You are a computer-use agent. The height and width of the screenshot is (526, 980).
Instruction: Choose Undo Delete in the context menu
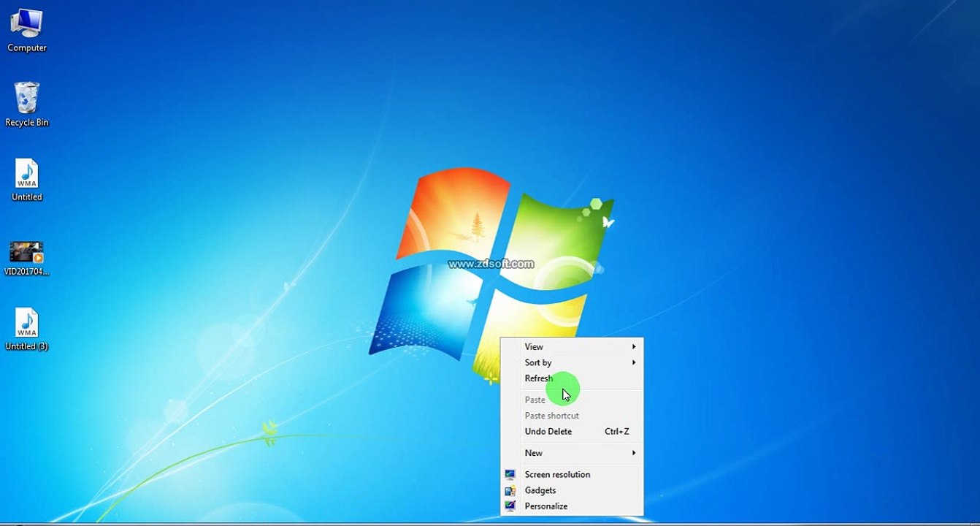572,432
